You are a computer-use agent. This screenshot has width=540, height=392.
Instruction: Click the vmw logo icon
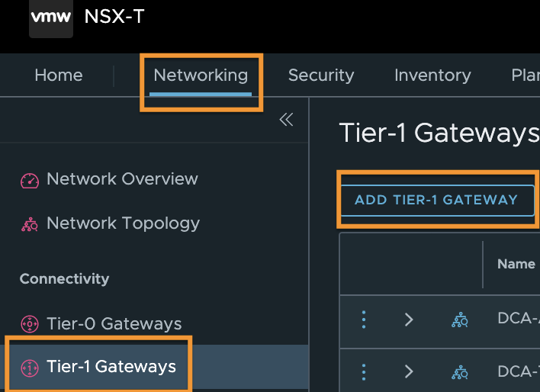[x=51, y=18]
